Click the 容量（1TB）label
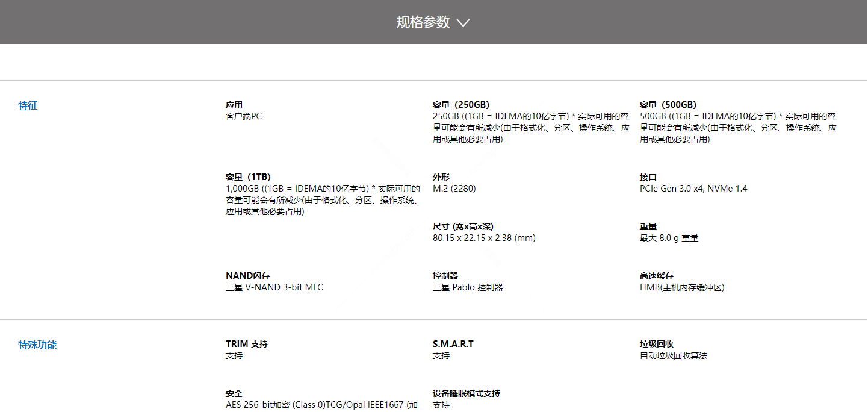This screenshot has height=412, width=868. (248, 177)
